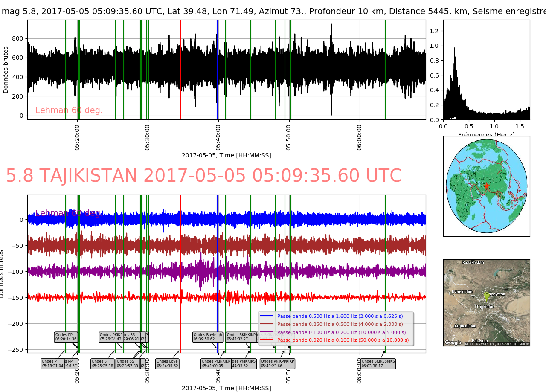This screenshot has height=392, width=546.
Task: Click the Ondes P 05:18:21.04 label
Action: 52,363
